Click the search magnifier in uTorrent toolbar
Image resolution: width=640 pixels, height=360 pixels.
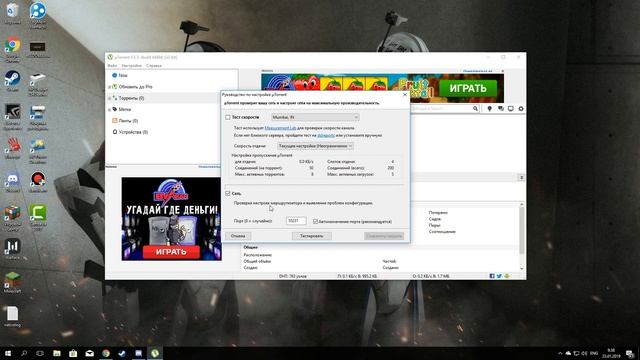point(475,109)
